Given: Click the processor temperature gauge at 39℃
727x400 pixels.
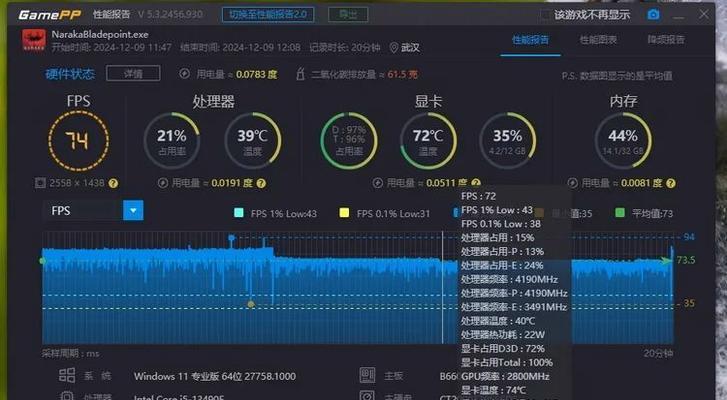Looking at the screenshot, I should [253, 141].
